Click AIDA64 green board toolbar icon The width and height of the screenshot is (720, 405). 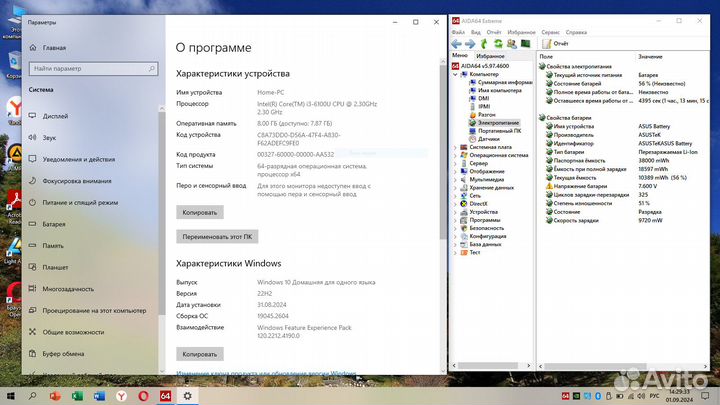pyautogui.click(x=525, y=44)
